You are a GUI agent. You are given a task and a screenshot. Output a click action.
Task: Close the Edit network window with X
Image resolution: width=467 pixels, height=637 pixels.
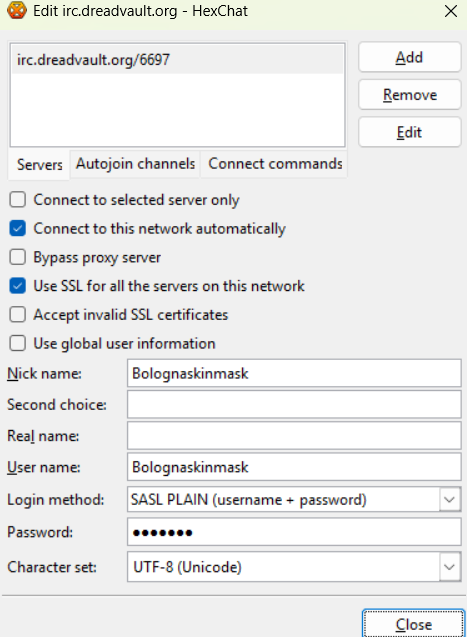[x=451, y=11]
